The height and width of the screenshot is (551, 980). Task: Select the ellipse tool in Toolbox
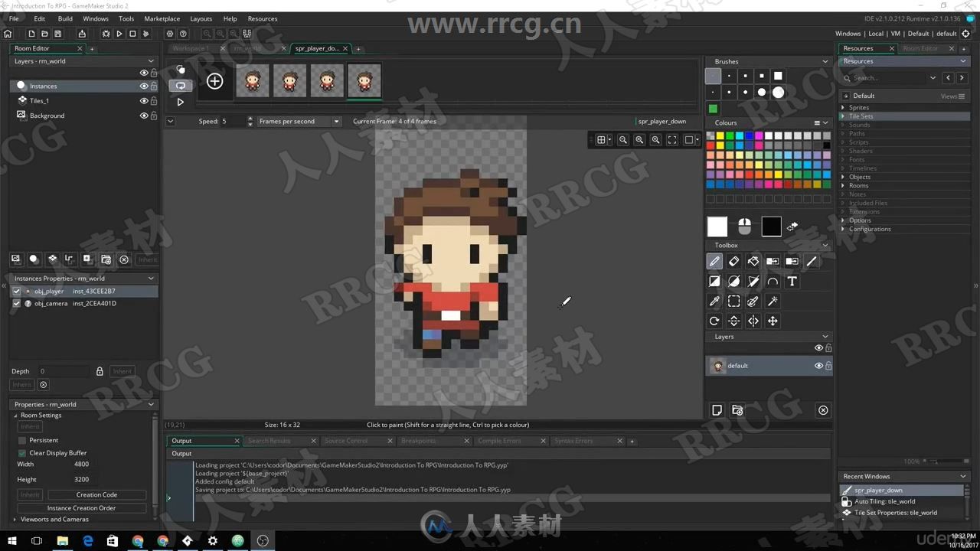[x=733, y=282]
